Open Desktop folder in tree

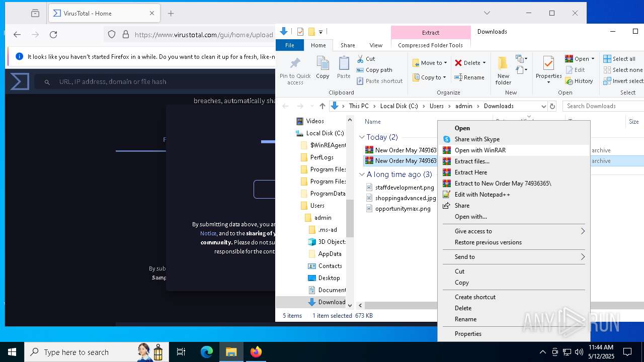point(324,278)
